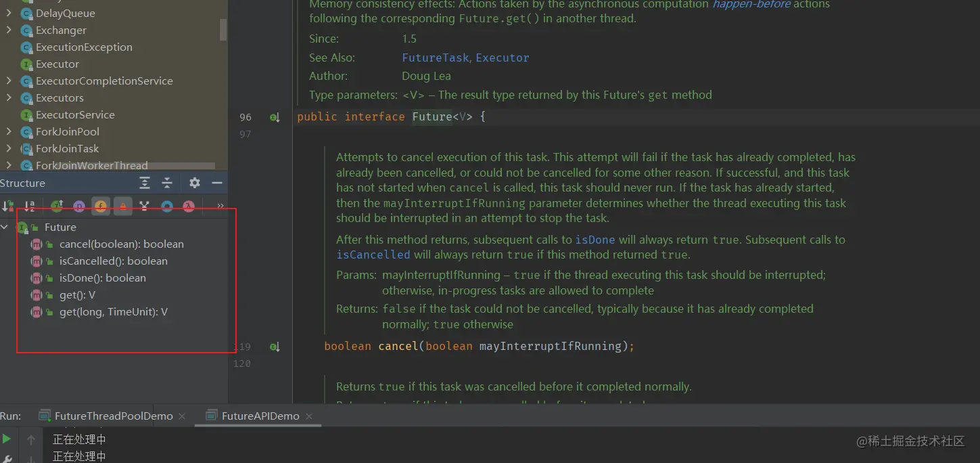
Task: Click the DelayQueue class icon
Action: click(x=27, y=14)
